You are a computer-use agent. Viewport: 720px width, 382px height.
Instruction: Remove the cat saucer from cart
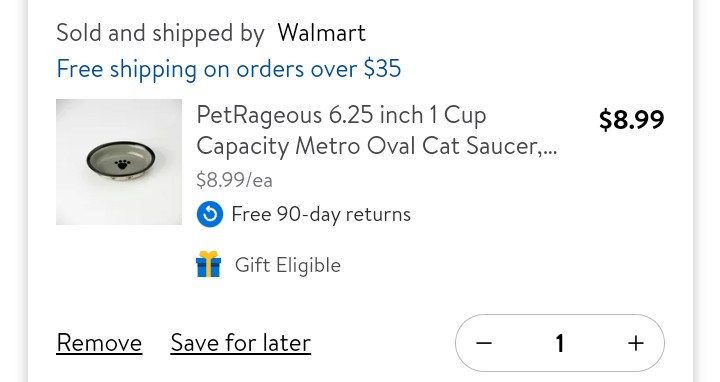tap(99, 343)
